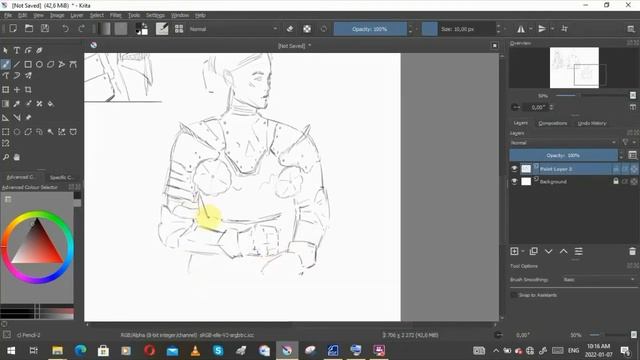This screenshot has width=640, height=360.
Task: Toggle horizontal mirror tool
Action: [x=521, y=29]
